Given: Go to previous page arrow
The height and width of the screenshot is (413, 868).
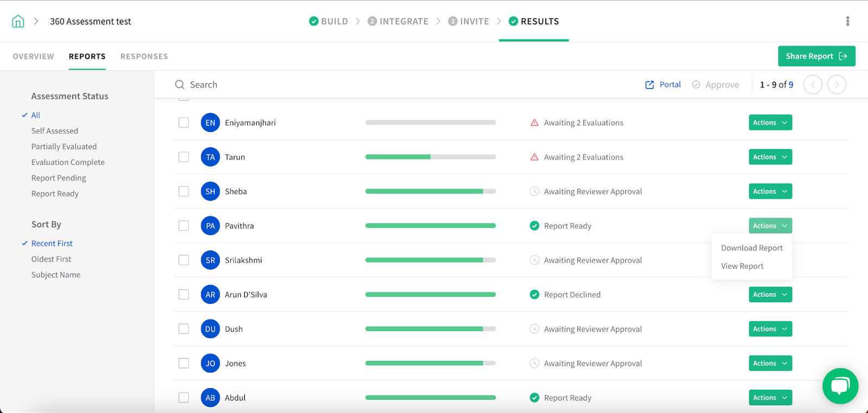Looking at the screenshot, I should tap(813, 85).
